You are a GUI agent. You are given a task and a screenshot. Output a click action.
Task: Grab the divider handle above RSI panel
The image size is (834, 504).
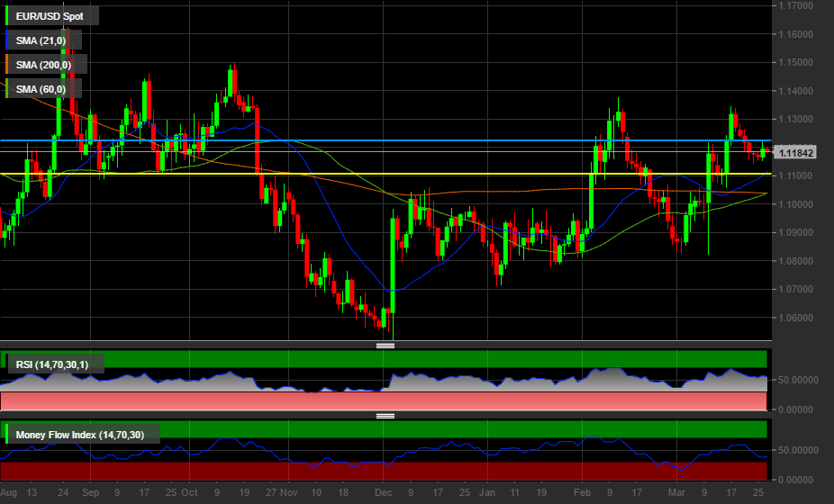(385, 346)
